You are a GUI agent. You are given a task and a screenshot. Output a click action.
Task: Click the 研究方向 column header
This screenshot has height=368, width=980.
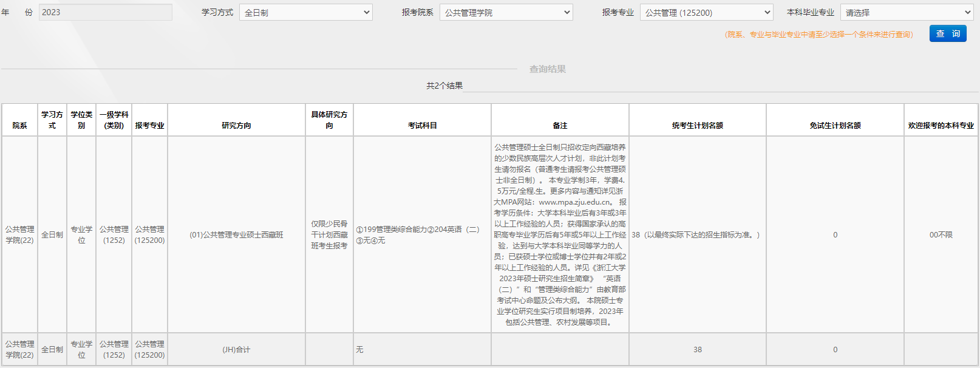pyautogui.click(x=236, y=126)
